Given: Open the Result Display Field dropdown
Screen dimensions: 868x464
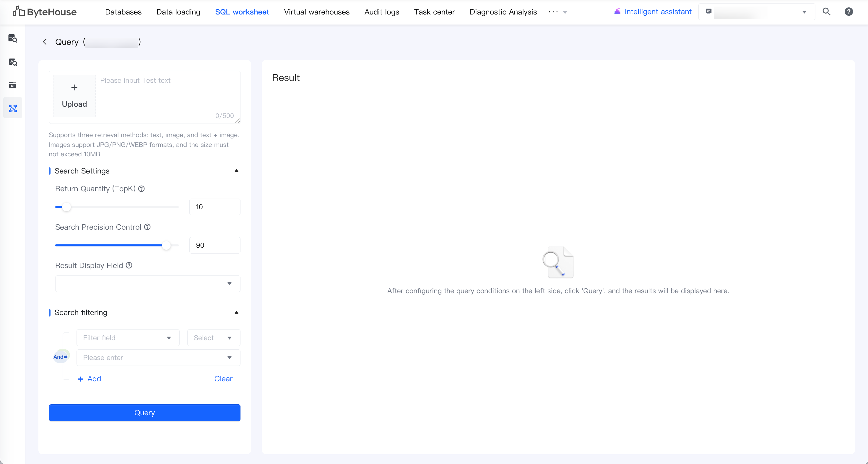Looking at the screenshot, I should tap(148, 284).
